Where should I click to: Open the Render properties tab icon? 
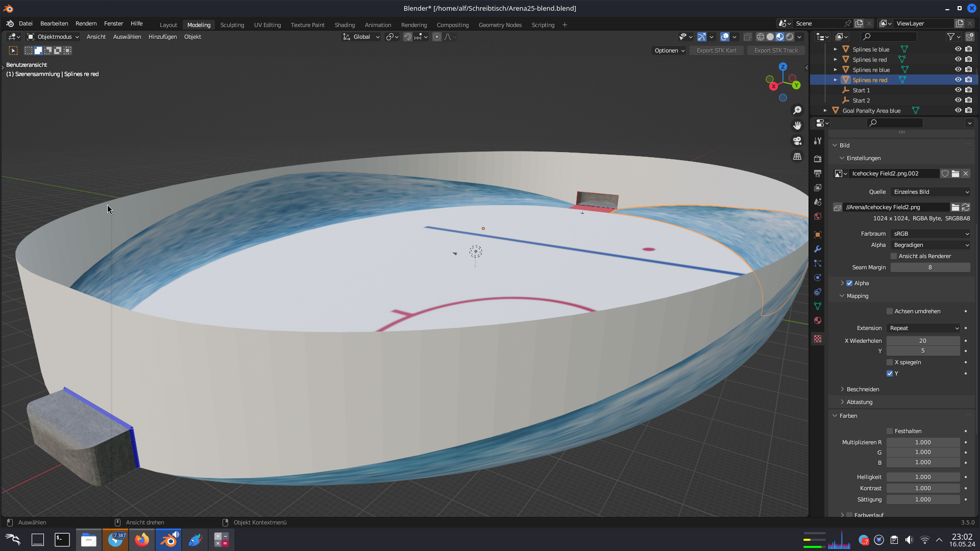click(x=818, y=159)
